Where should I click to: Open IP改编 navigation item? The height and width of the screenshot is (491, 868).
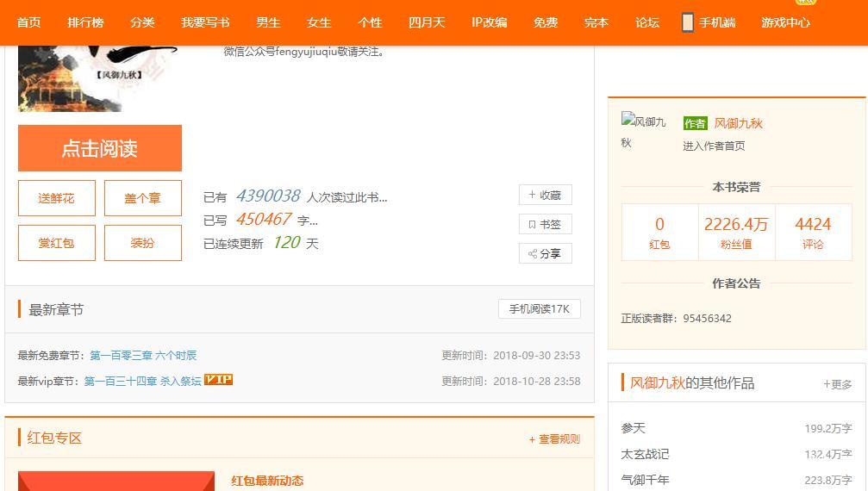coord(490,22)
